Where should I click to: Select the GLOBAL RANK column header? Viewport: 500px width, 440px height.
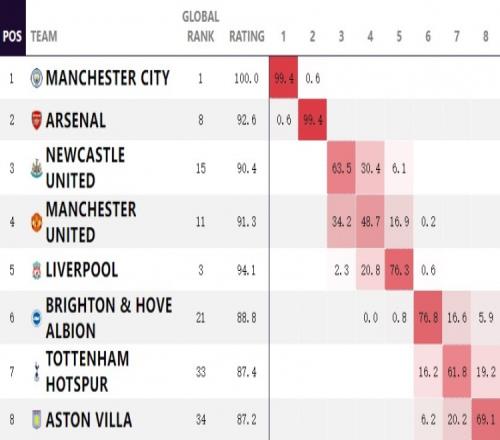point(201,26)
